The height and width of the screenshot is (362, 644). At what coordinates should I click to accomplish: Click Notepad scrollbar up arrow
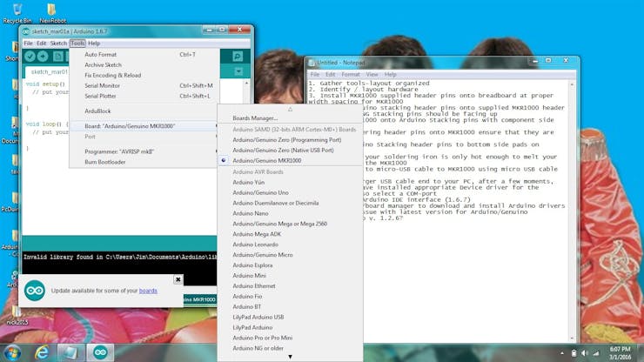[x=572, y=84]
